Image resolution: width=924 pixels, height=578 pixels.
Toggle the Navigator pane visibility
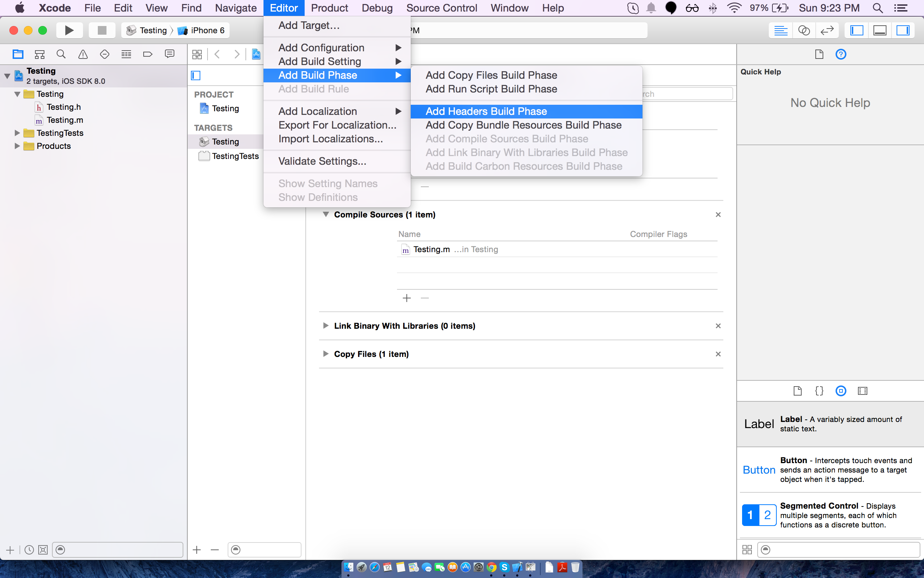857,30
